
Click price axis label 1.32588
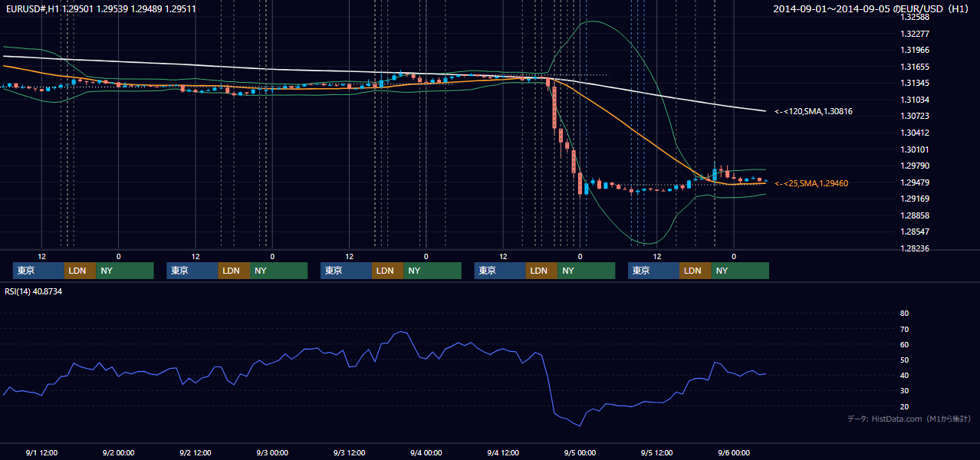[x=915, y=17]
